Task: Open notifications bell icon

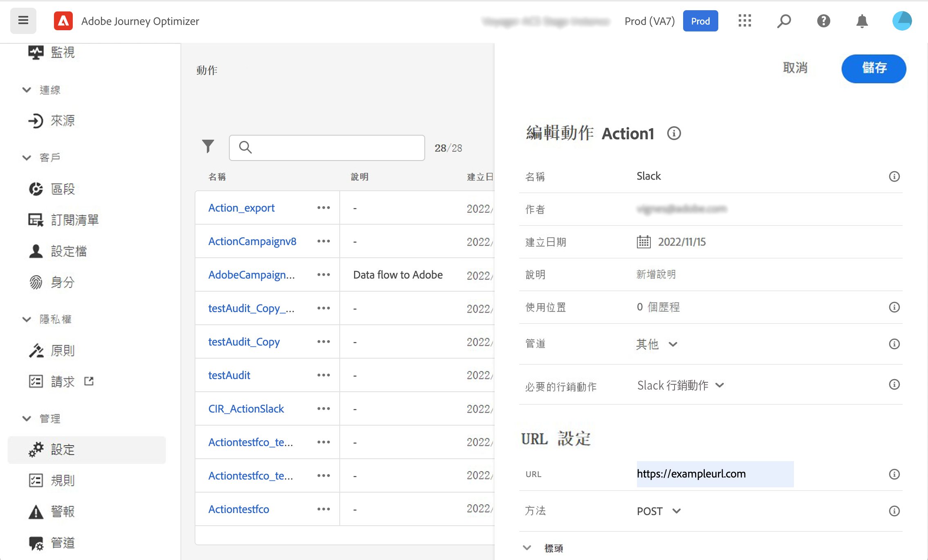Action: tap(862, 21)
